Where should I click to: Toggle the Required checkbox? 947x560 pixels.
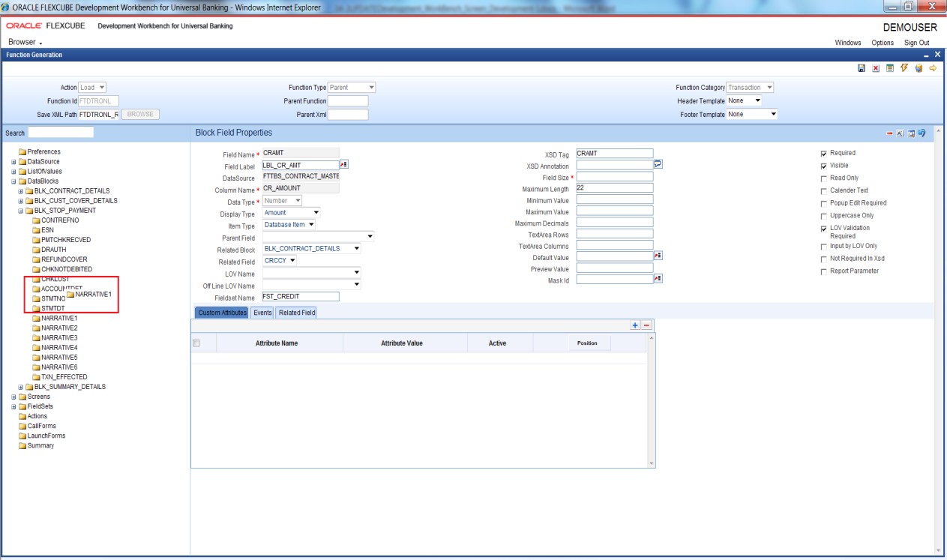[823, 154]
